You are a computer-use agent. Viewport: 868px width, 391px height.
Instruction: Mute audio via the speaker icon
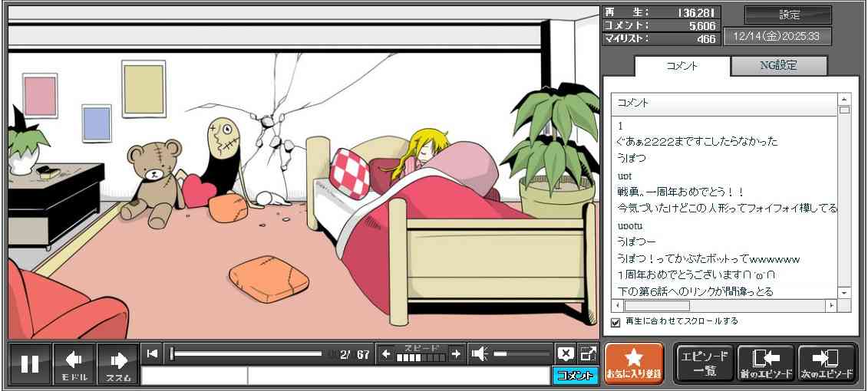pos(480,353)
